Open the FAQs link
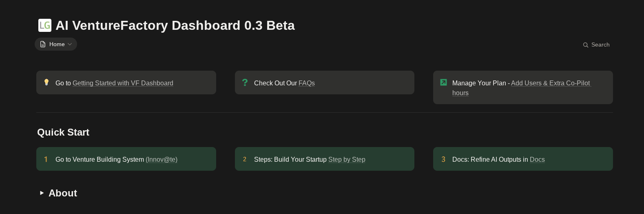 point(307,83)
